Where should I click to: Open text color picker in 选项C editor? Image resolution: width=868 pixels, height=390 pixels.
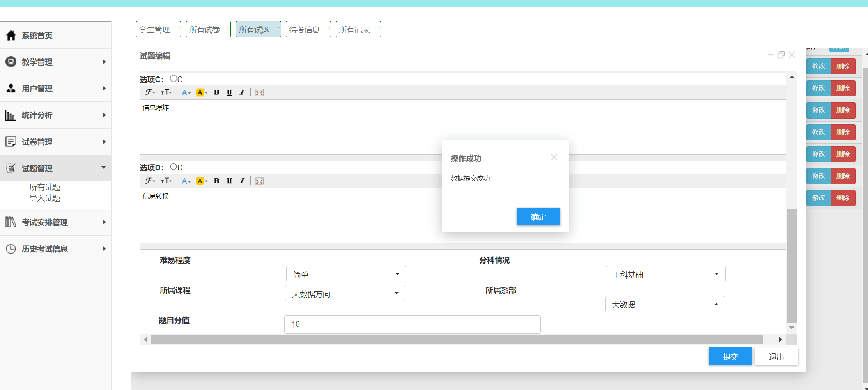(186, 92)
